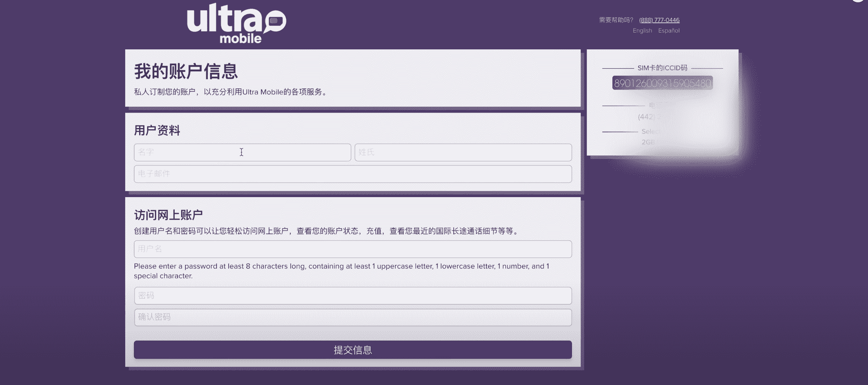868x385 pixels.
Task: Click the password requirements text
Action: 341,271
